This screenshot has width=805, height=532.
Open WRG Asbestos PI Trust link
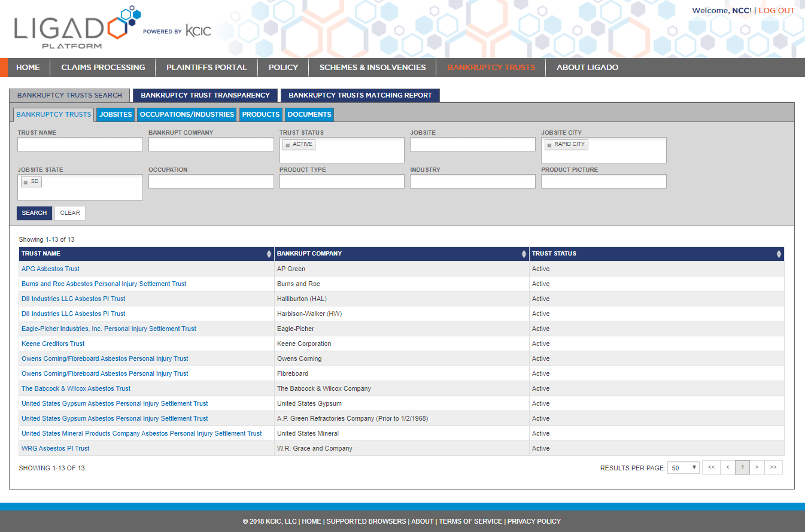coord(56,448)
